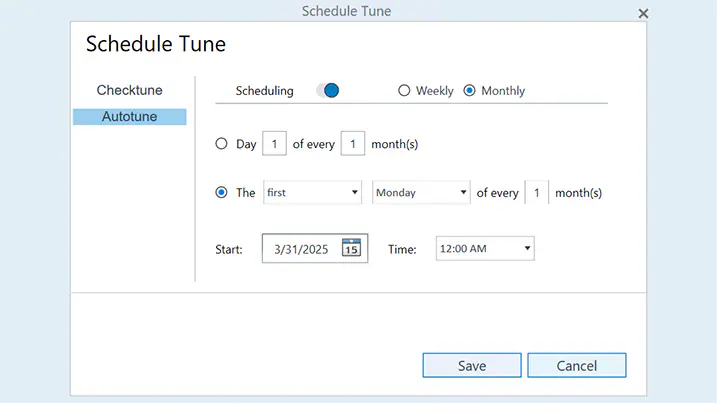Viewport: 717px width, 403px height.
Task: Choose the Day of every month option
Action: coord(221,144)
